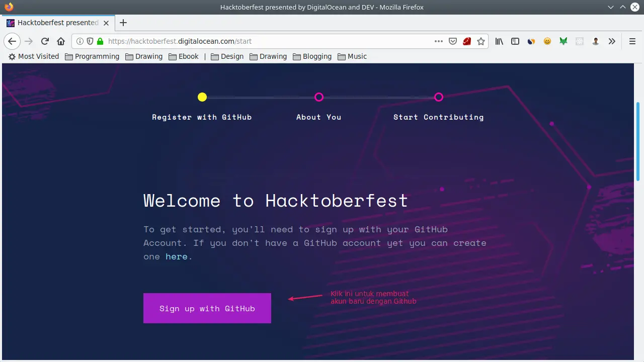Image resolution: width=644 pixels, height=362 pixels.
Task: Open the Firefox hamburger menu
Action: click(632, 41)
